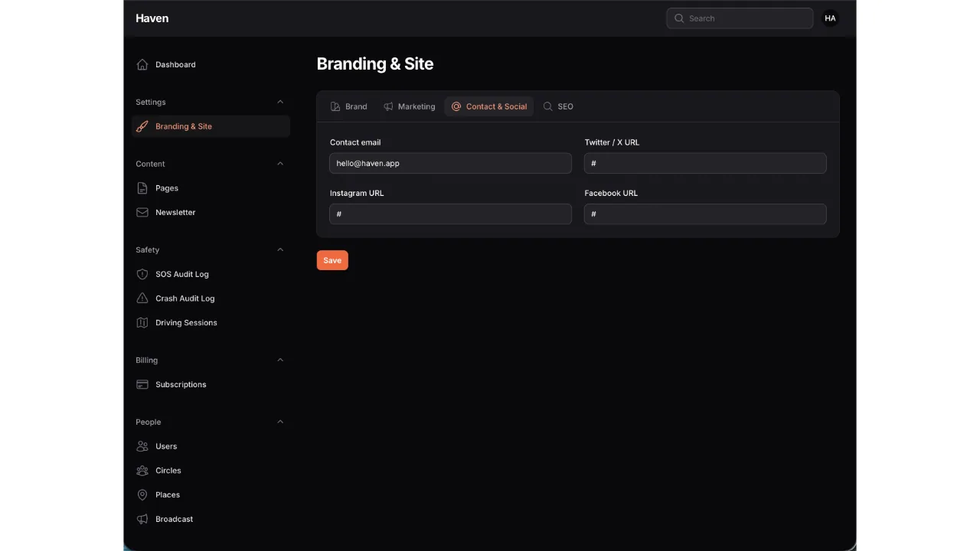980x551 pixels.
Task: Collapse the Content section
Action: [x=280, y=164]
